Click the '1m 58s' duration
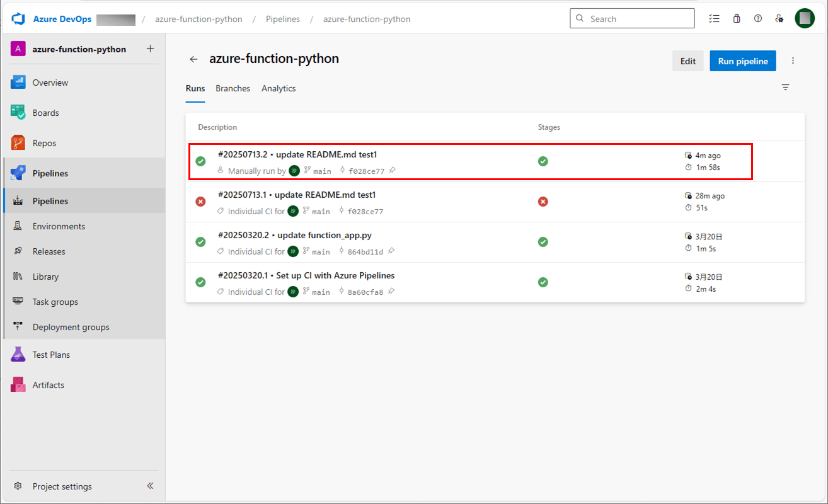The image size is (828, 504). point(708,168)
